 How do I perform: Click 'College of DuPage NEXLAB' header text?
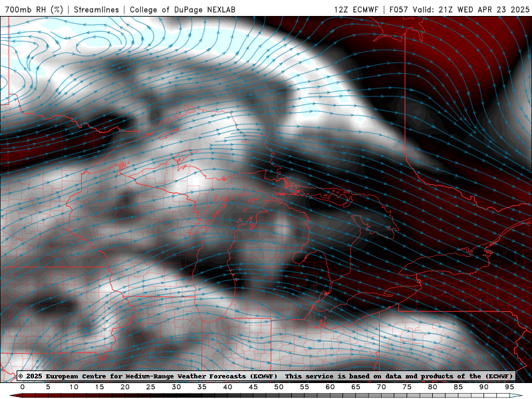(x=182, y=9)
